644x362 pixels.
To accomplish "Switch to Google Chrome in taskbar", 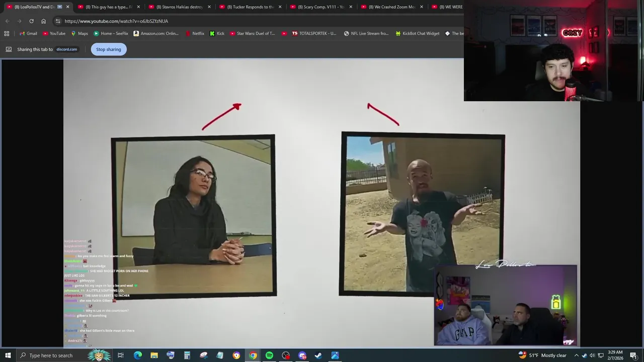I will click(x=253, y=355).
